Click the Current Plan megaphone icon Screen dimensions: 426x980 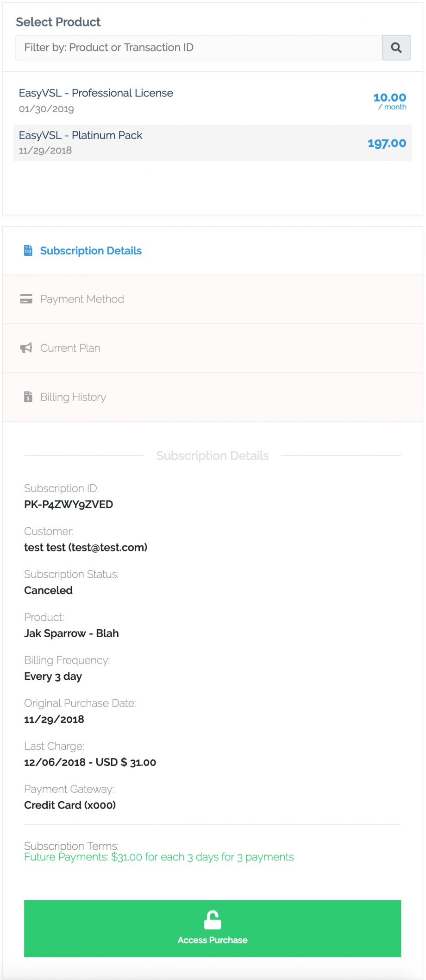coord(26,348)
